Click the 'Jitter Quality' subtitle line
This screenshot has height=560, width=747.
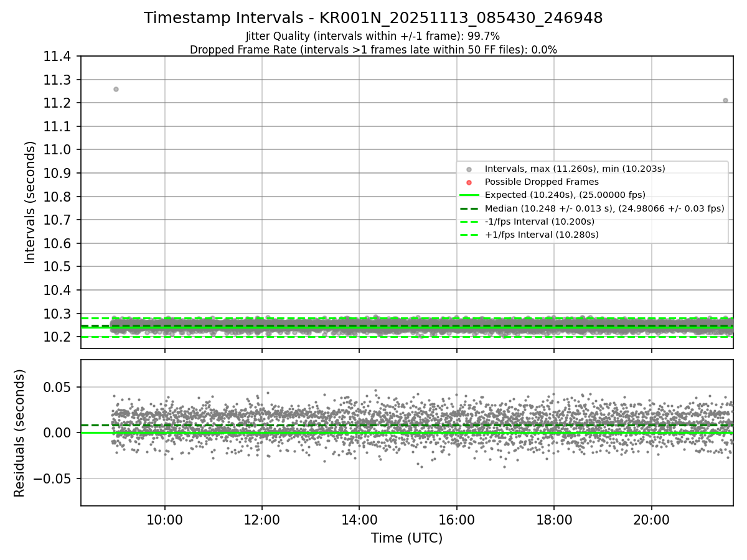(x=373, y=36)
